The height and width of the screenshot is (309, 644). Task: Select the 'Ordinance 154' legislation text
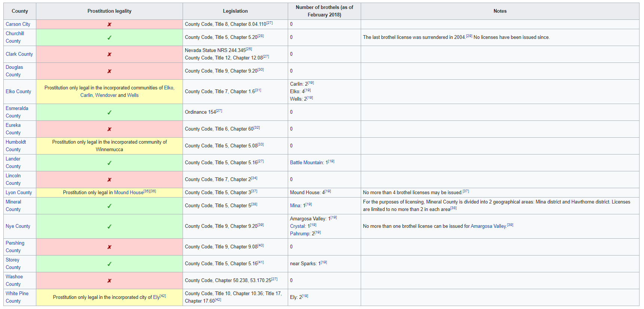coord(200,112)
